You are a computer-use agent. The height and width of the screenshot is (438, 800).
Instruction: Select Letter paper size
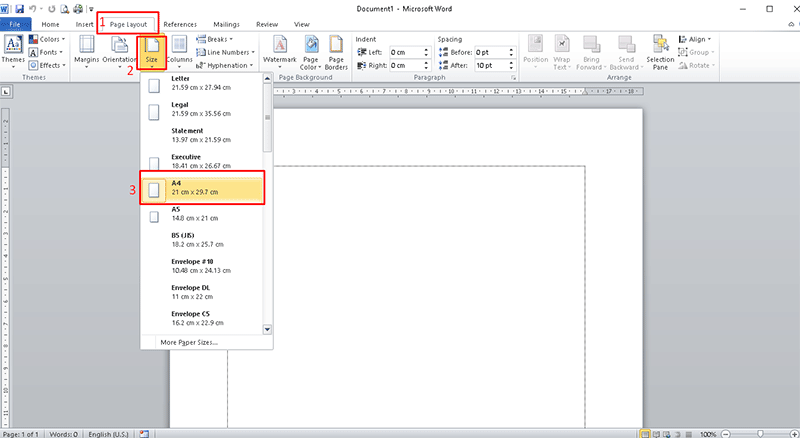point(202,83)
